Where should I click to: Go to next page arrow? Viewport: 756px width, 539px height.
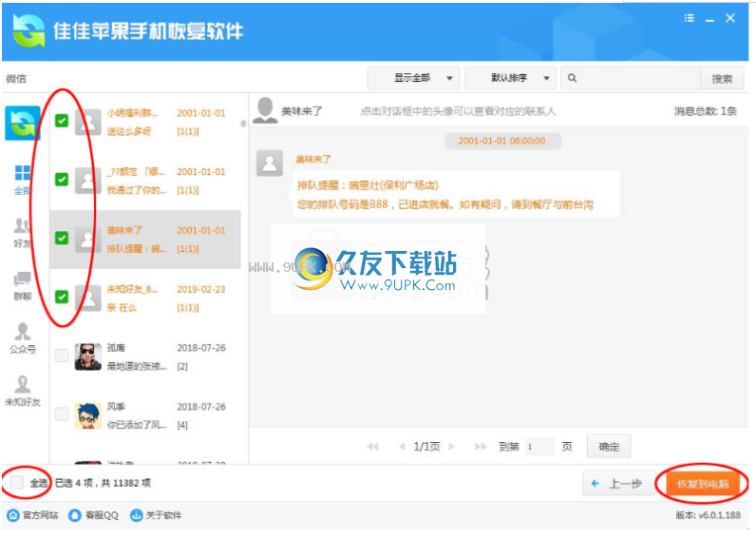point(452,447)
